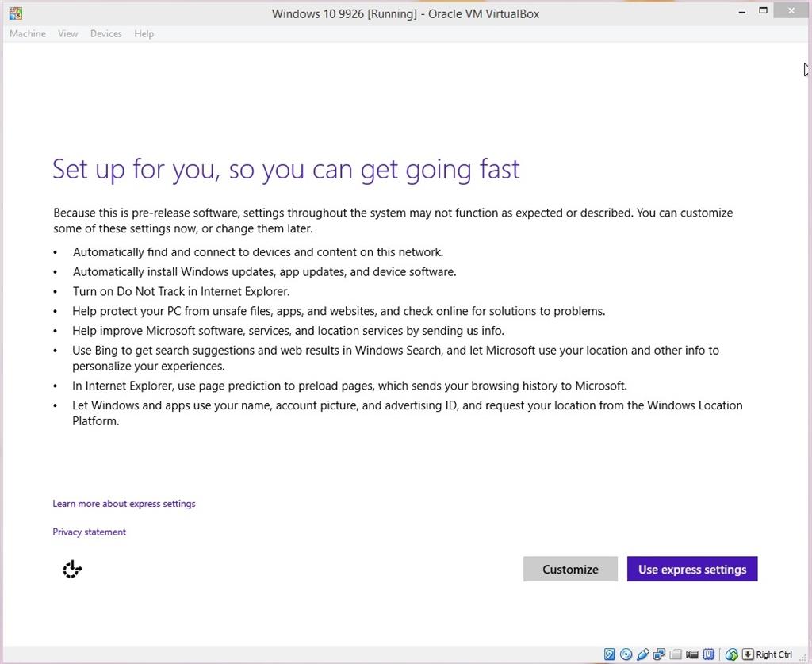Click 'Automatically find and connect to devices' bullet
Viewport: 812px width, 664px height.
(258, 251)
